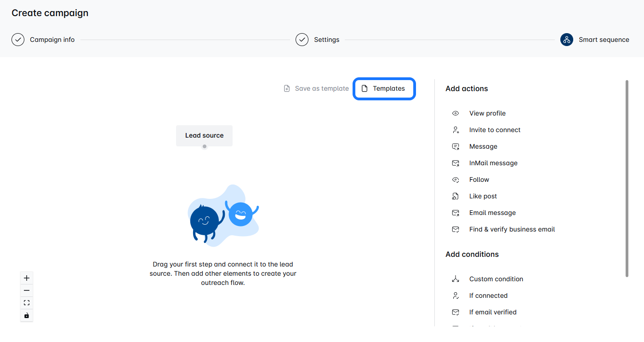This screenshot has height=342, width=644.
Task: Click the InMail message envelope icon
Action: click(x=456, y=163)
